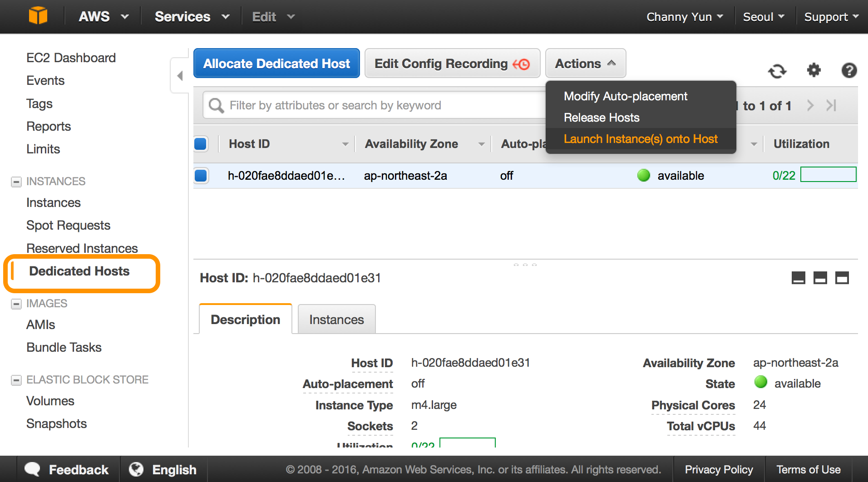Screen dimensions: 868x482
Task: Click utilization bar in host table row
Action: (828, 175)
